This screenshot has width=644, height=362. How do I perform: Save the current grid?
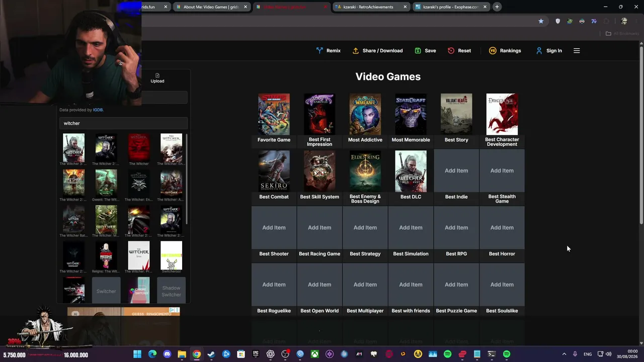pos(425,51)
